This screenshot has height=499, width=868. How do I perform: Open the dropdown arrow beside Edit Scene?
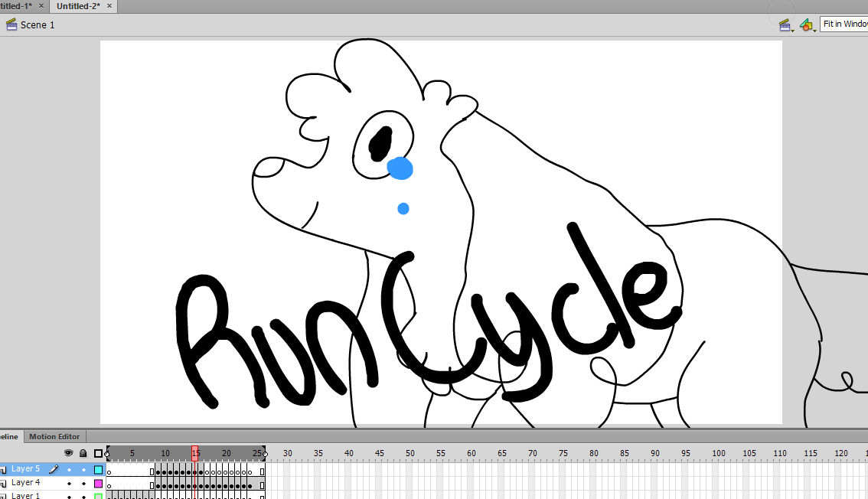coord(792,31)
